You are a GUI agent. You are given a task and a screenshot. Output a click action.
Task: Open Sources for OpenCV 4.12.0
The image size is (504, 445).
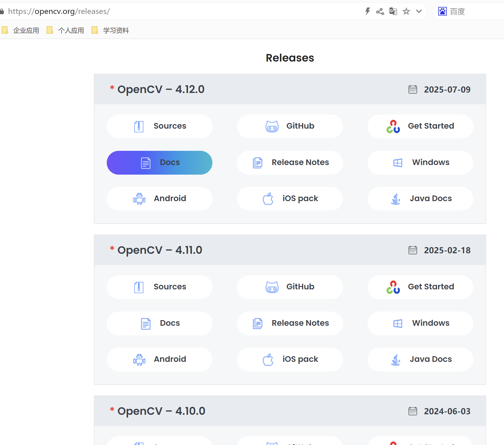pyautogui.click(x=159, y=126)
